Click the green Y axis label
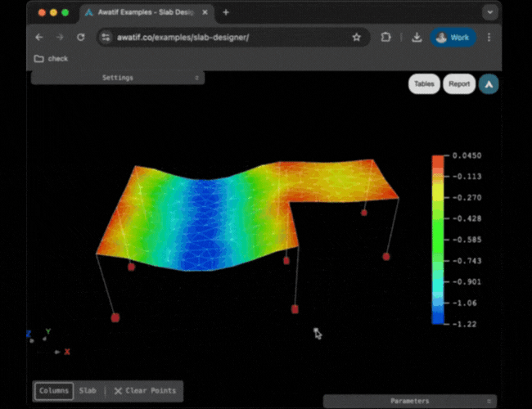 point(48,331)
